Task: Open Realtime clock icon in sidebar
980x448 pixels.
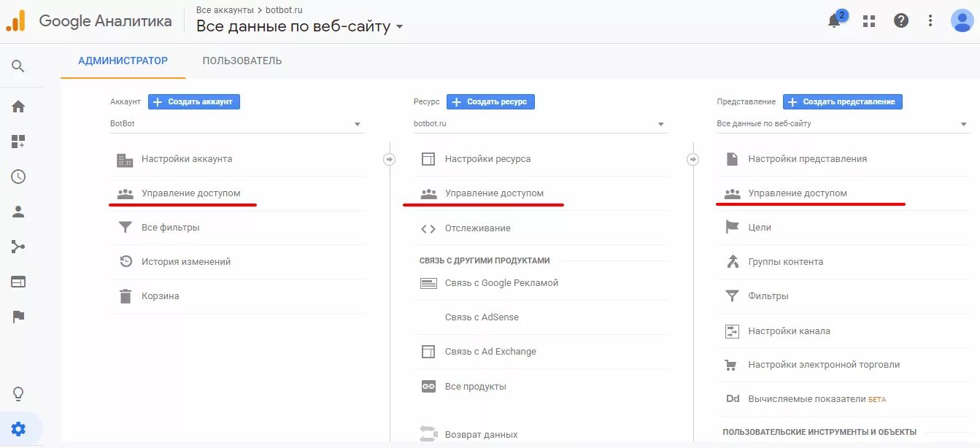Action: click(x=18, y=177)
